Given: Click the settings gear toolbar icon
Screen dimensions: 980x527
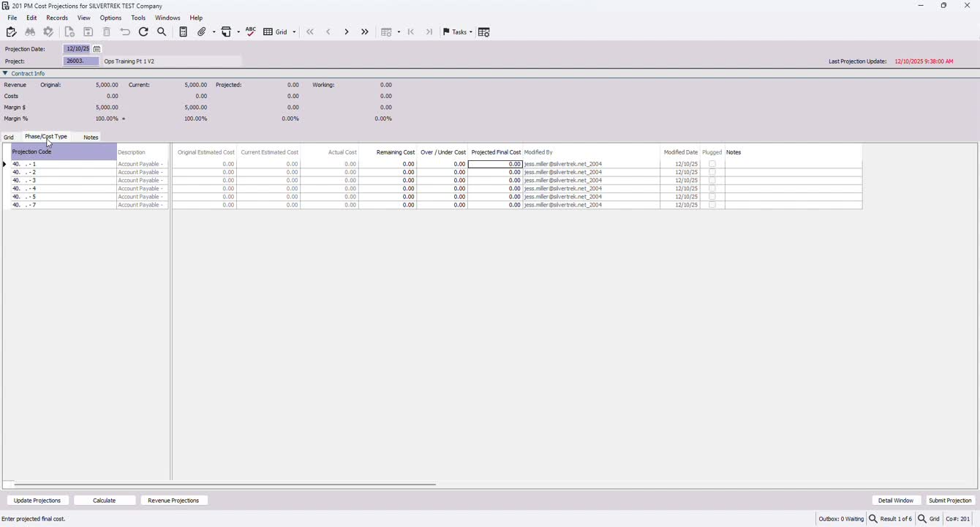Looking at the screenshot, I should (x=49, y=32).
